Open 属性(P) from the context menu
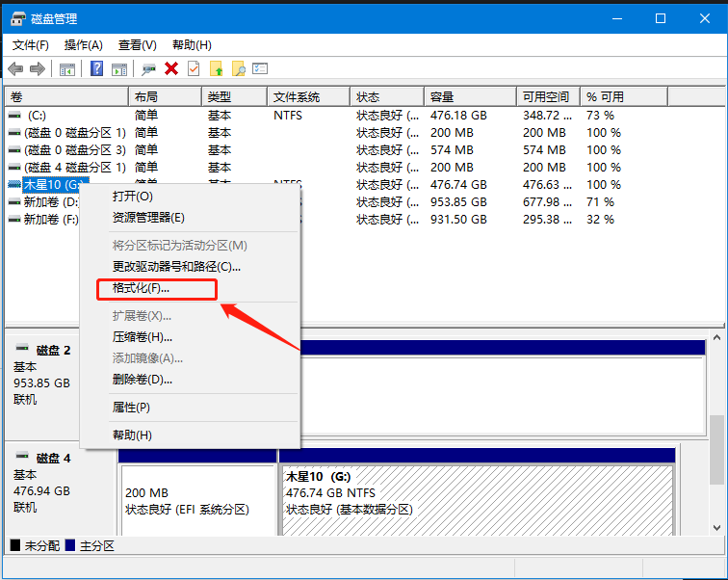The image size is (728, 580). coord(131,408)
